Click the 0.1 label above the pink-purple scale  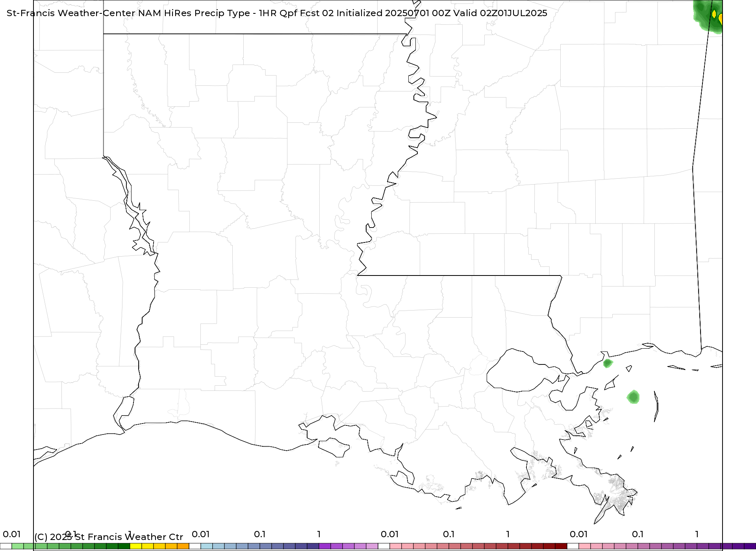click(637, 534)
